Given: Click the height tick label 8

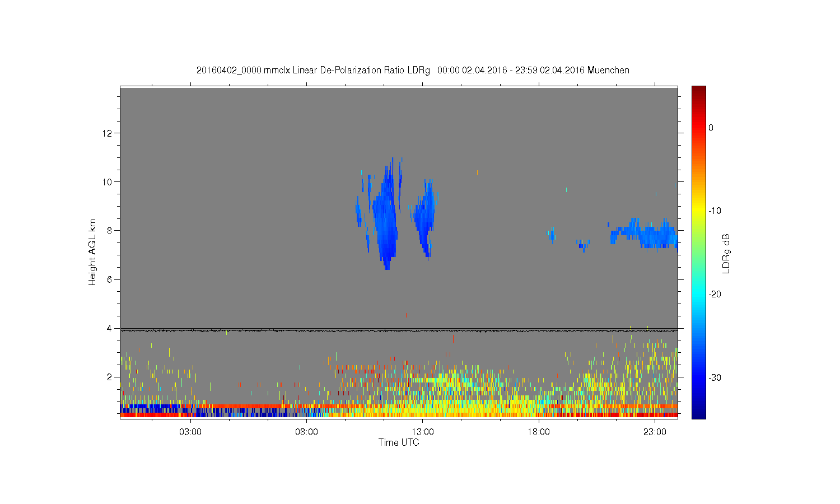Looking at the screenshot, I should point(110,231).
